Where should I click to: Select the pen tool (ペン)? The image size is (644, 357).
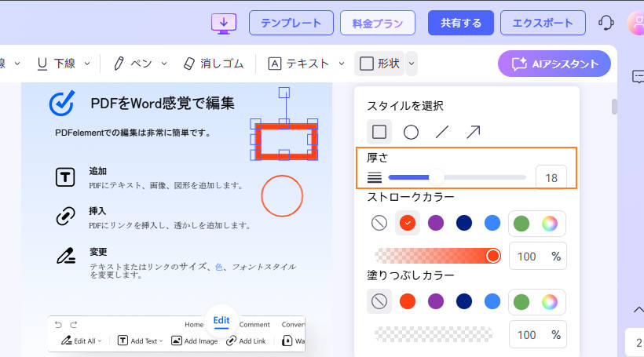coord(137,63)
